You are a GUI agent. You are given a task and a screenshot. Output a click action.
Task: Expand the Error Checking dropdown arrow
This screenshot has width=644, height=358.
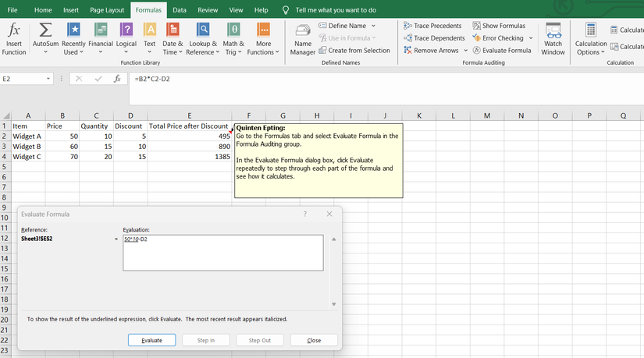(x=532, y=38)
